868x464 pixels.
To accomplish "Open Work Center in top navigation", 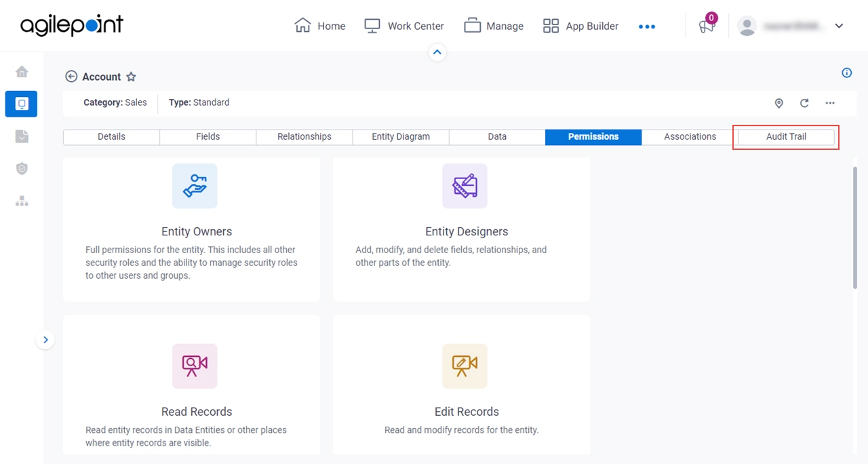I will tap(403, 26).
